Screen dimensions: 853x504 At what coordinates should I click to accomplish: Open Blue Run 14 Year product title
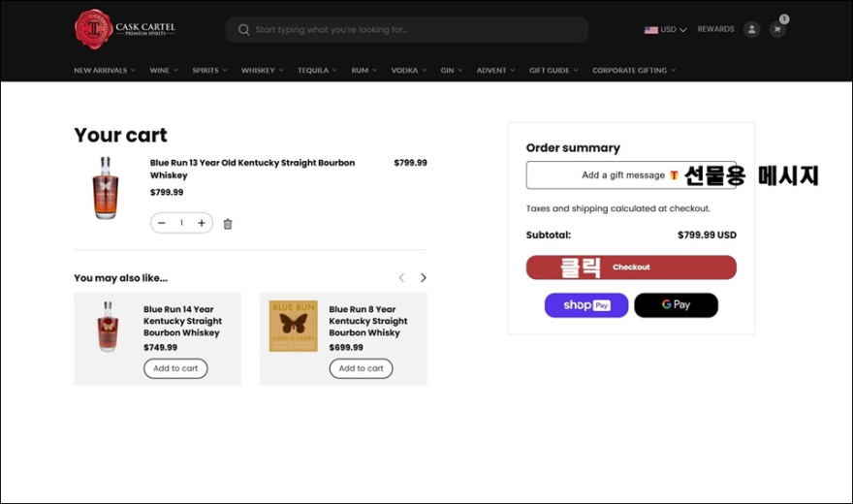(182, 321)
